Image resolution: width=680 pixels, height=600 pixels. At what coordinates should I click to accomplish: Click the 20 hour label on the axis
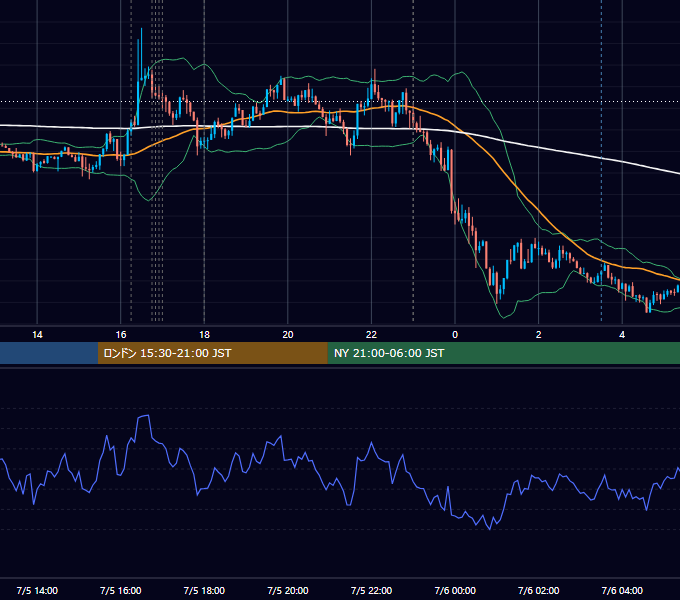click(x=288, y=335)
